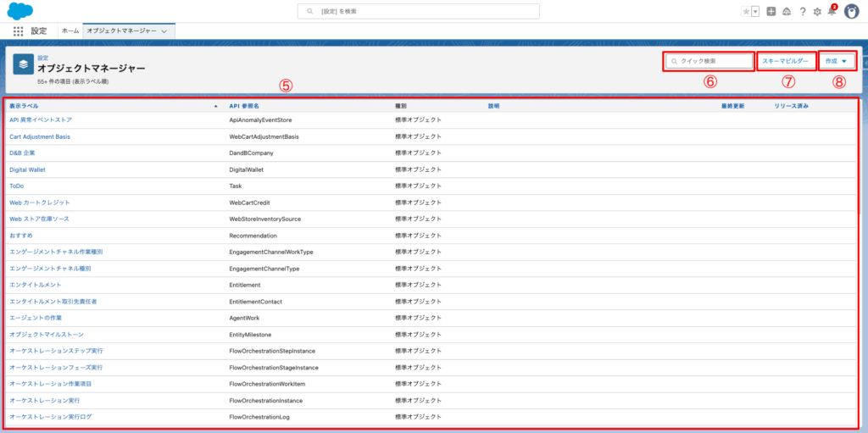Open the global actions plus icon
868x433 pixels.
(771, 12)
